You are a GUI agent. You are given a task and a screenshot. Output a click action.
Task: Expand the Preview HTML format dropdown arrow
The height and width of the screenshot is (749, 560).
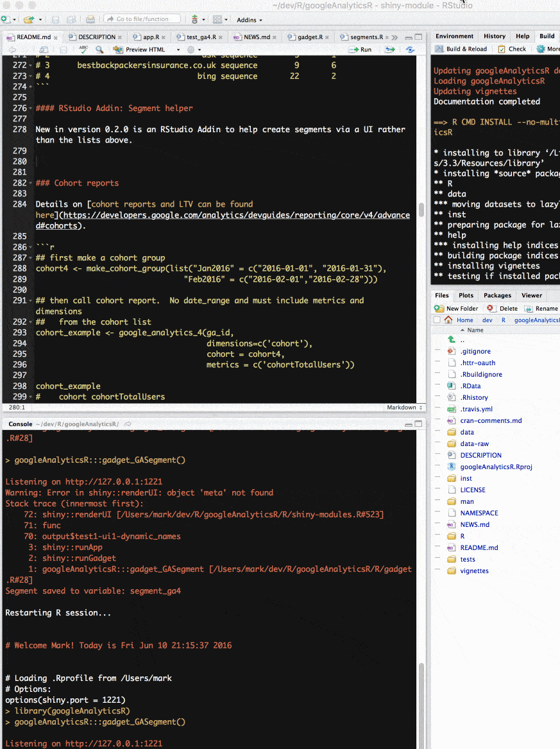pos(178,49)
